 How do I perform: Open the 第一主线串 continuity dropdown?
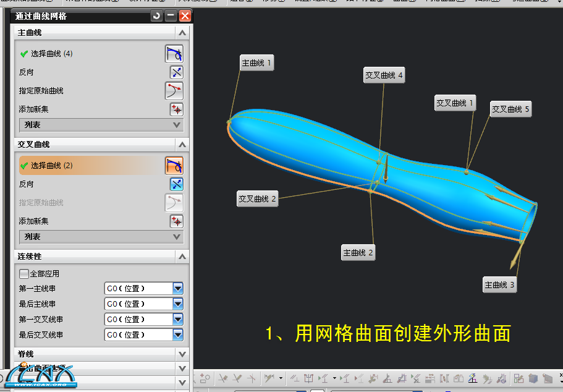pos(178,288)
